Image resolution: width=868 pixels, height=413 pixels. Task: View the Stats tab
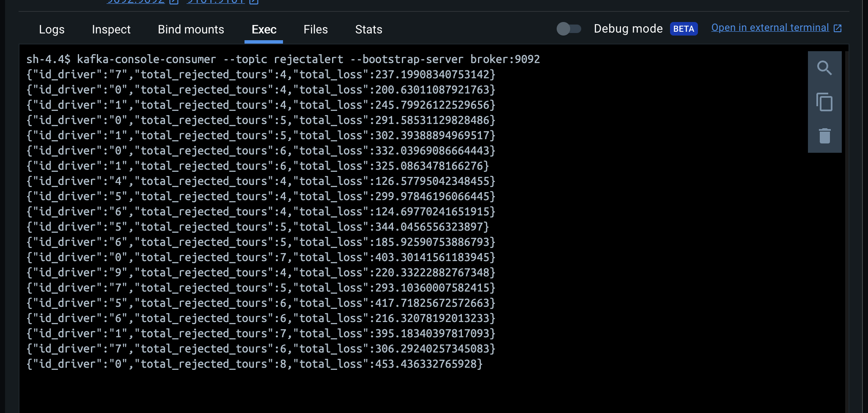tap(368, 29)
